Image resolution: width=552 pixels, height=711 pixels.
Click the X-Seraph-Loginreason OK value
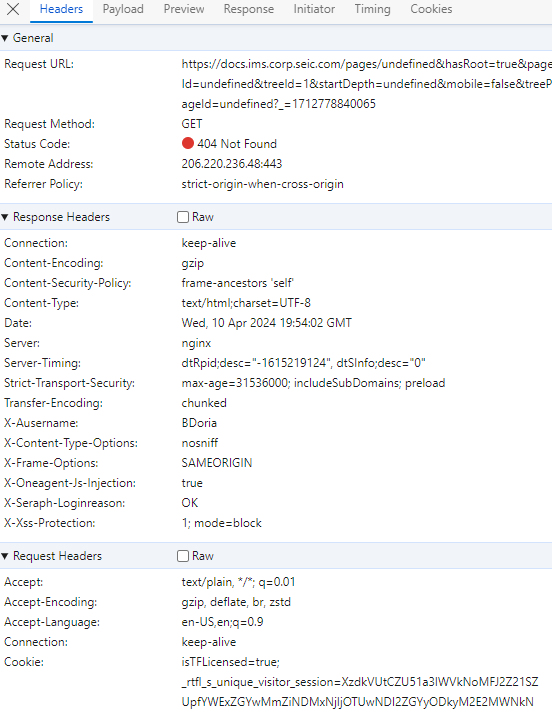coord(190,503)
